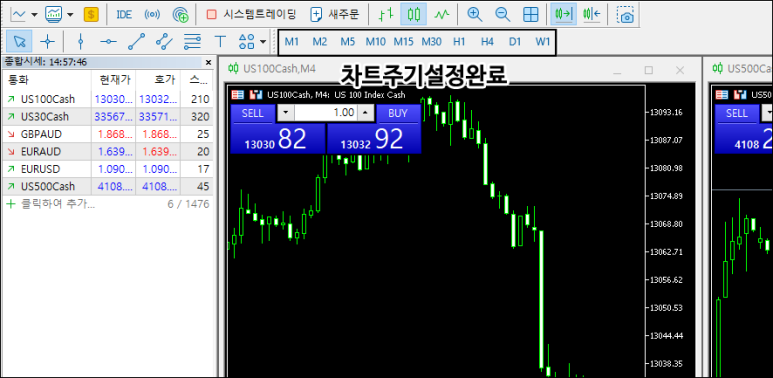
Task: Zoom out the chart
Action: pyautogui.click(x=502, y=15)
